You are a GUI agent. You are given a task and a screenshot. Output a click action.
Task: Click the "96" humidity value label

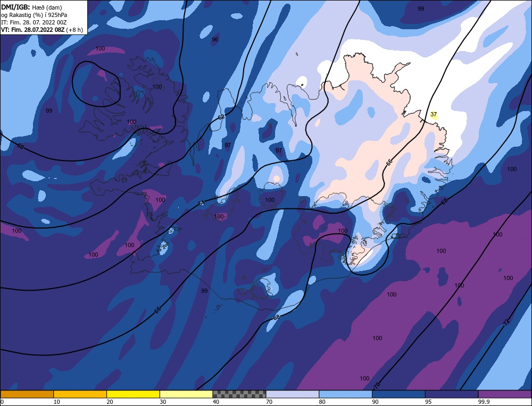click(x=215, y=40)
